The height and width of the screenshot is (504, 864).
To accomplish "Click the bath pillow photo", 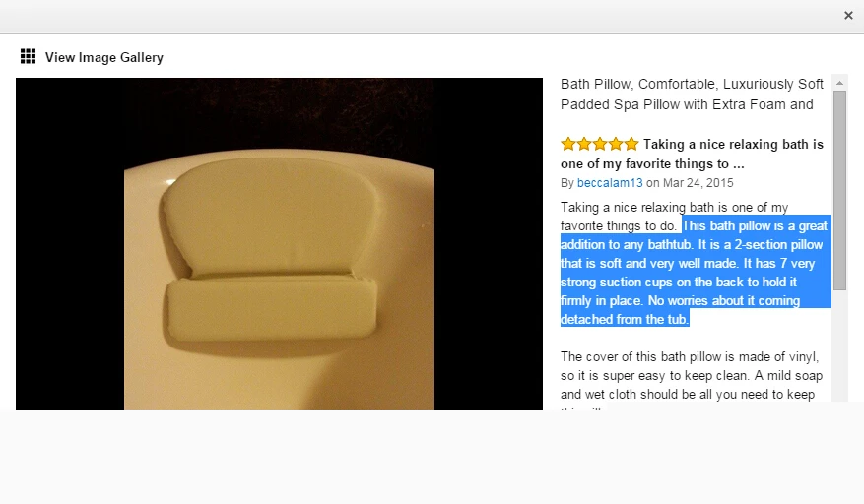I will coord(279,243).
